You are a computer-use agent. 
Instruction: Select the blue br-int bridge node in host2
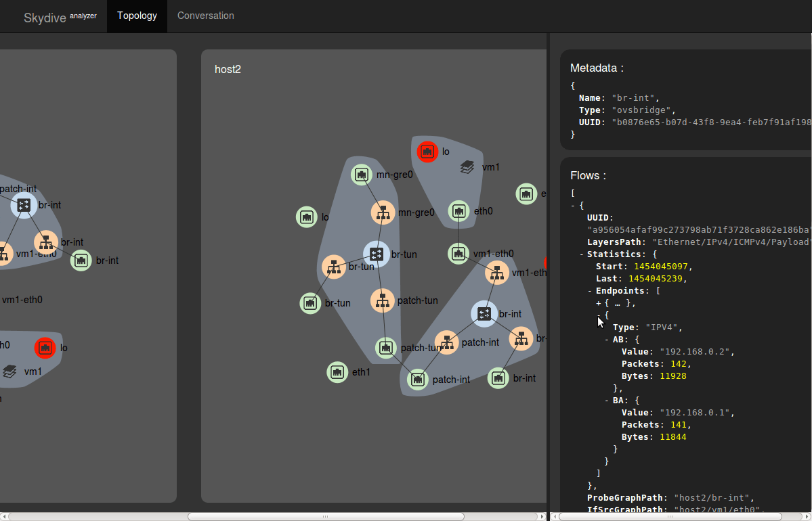(484, 313)
